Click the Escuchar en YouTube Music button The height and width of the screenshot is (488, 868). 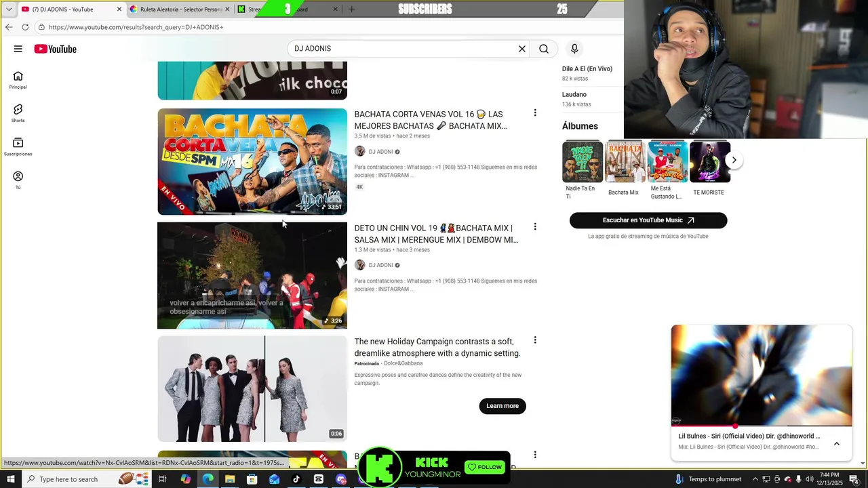tap(648, 220)
